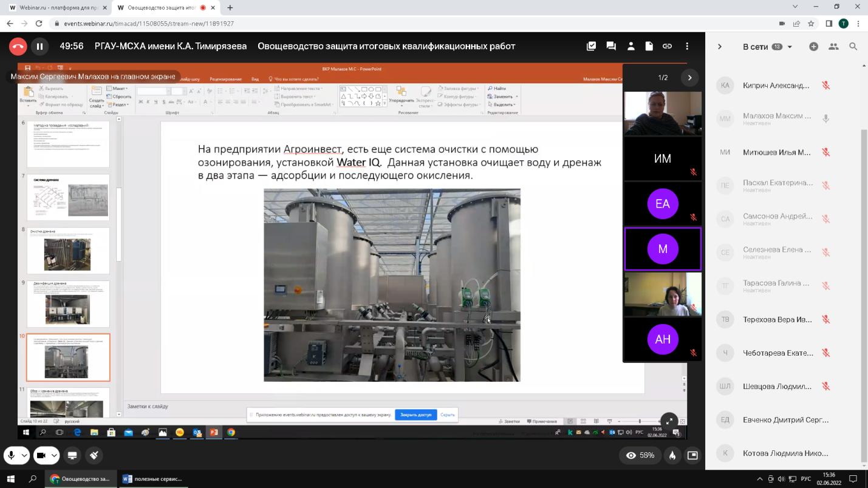Screen dimensions: 868x488
Task: Go to next page of video tiles
Action: pos(689,78)
